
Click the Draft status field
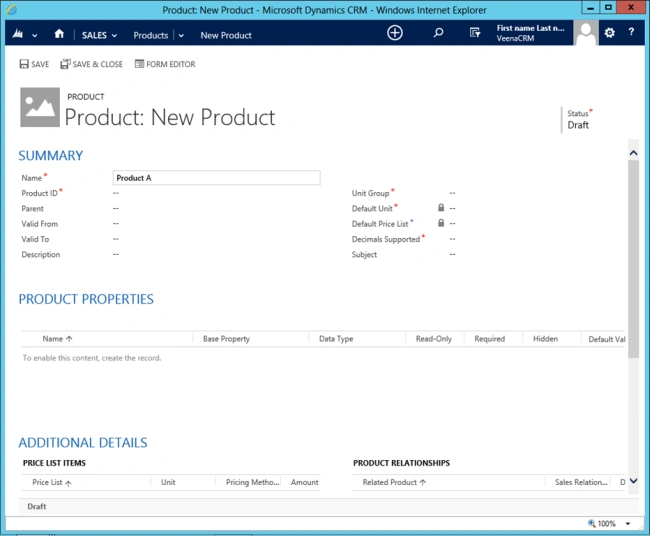coord(578,125)
